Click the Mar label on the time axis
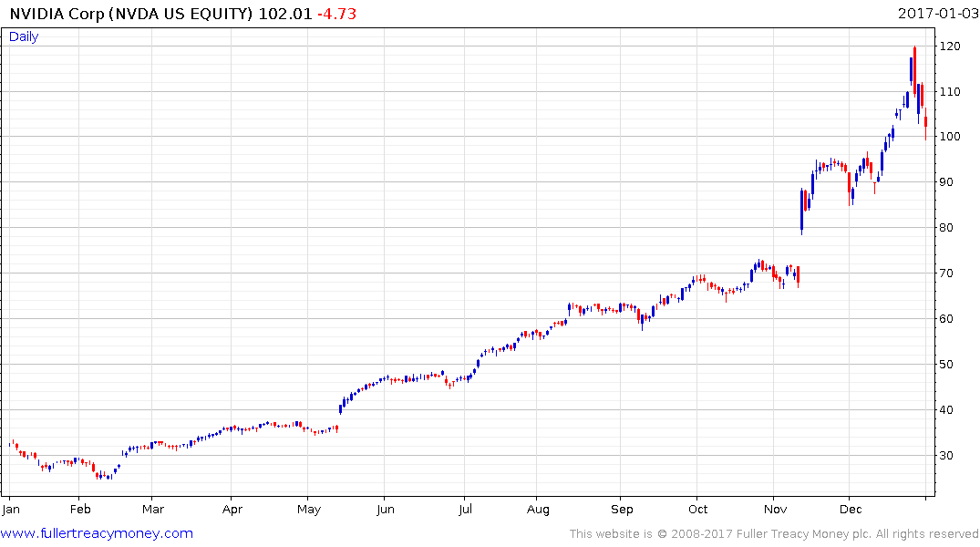This screenshot has height=547, width=980. coord(153,510)
